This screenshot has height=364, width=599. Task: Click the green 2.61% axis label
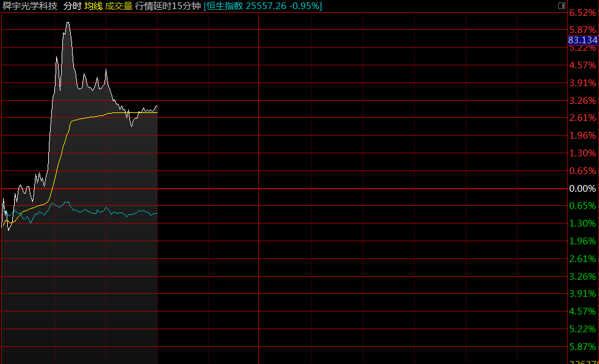click(582, 259)
